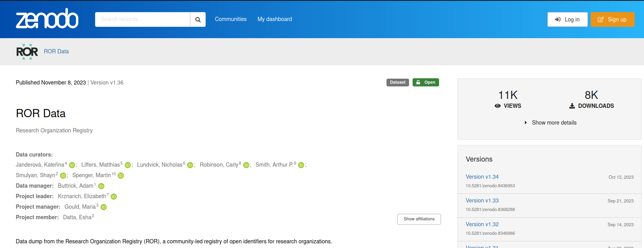Image resolution: width=644 pixels, height=248 pixels.
Task: Open the ROR Data community link
Action: 56,51
